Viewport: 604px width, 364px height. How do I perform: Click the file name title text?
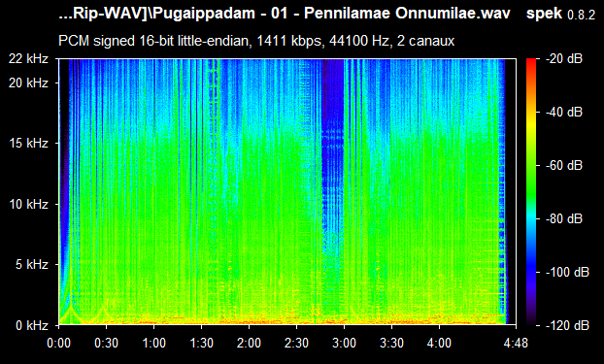(x=285, y=14)
